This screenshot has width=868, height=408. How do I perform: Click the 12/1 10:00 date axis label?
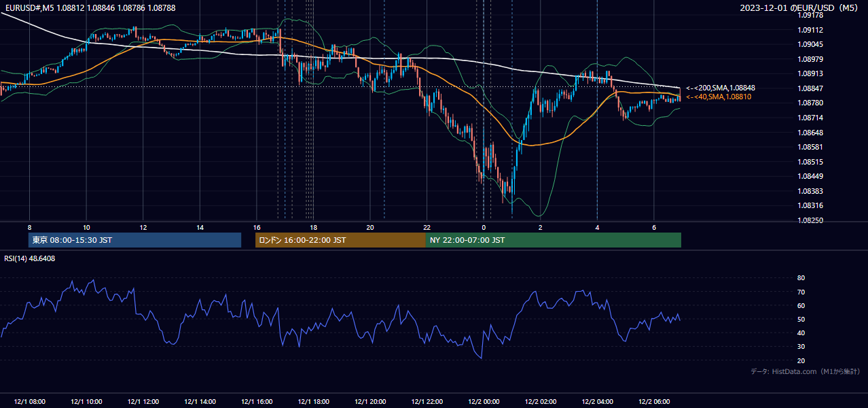pos(86,402)
